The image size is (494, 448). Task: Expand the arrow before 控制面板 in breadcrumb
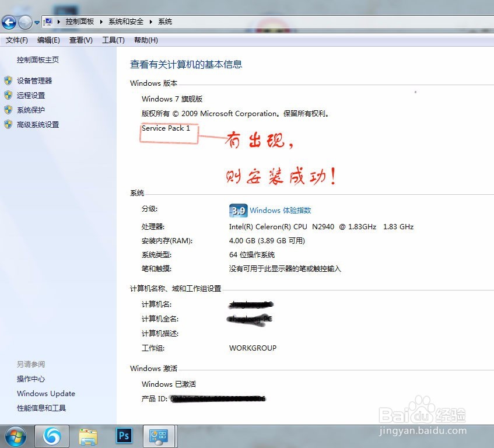tap(58, 22)
